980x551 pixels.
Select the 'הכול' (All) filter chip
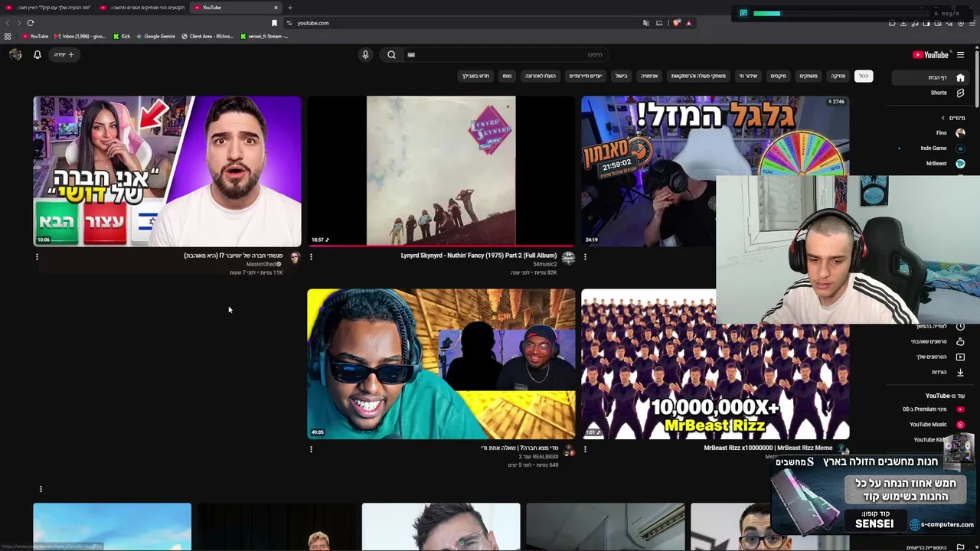(x=863, y=76)
